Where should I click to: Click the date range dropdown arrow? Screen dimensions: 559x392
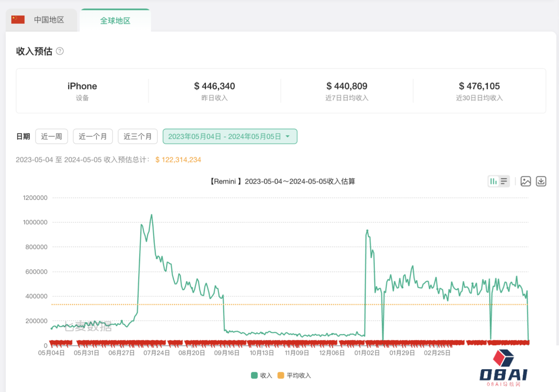pos(288,136)
